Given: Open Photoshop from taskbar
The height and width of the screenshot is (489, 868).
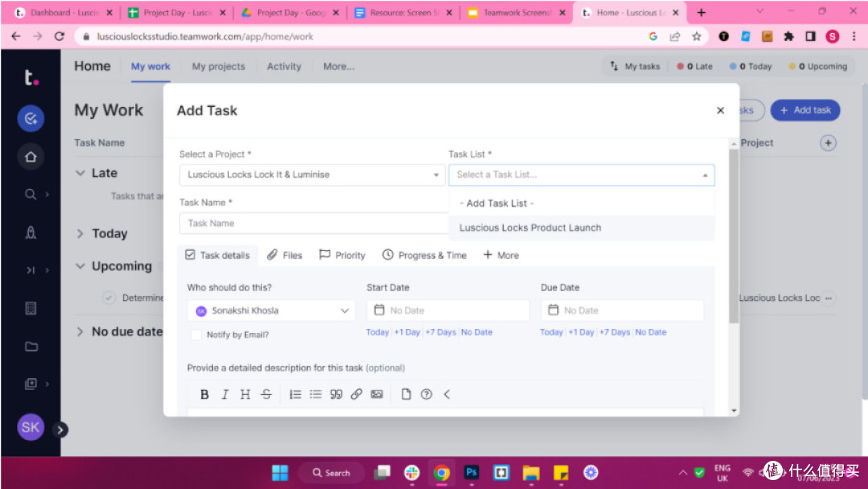Looking at the screenshot, I should tap(472, 472).
